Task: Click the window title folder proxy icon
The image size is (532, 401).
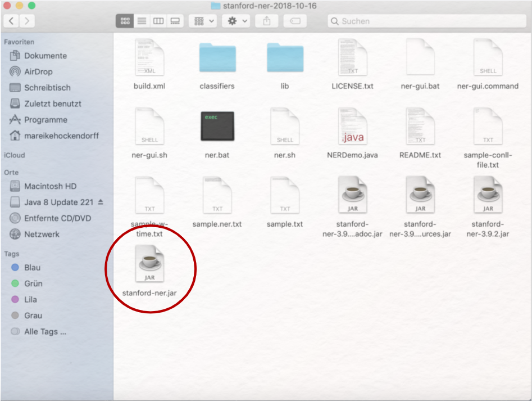Action: pos(216,6)
